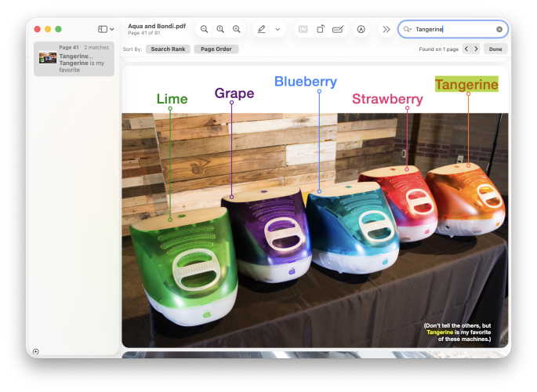Select the Page 41 search result thumbnail
Image resolution: width=537 pixels, height=392 pixels.
click(48, 57)
